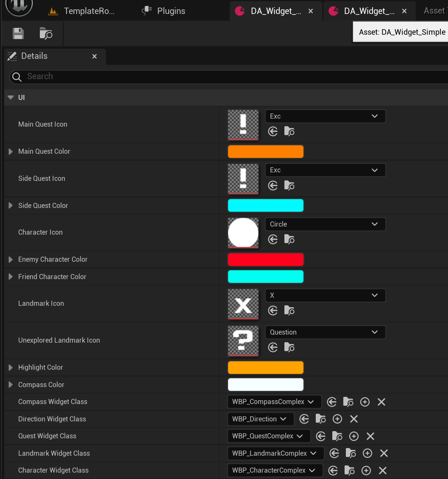Switch to the TemplateRo... level tab
448x479 pixels.
(x=82, y=11)
